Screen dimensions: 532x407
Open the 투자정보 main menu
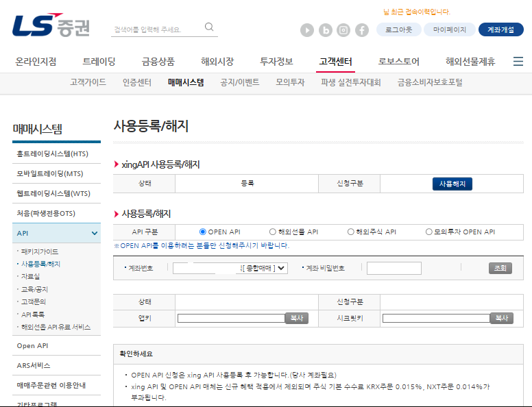click(276, 62)
